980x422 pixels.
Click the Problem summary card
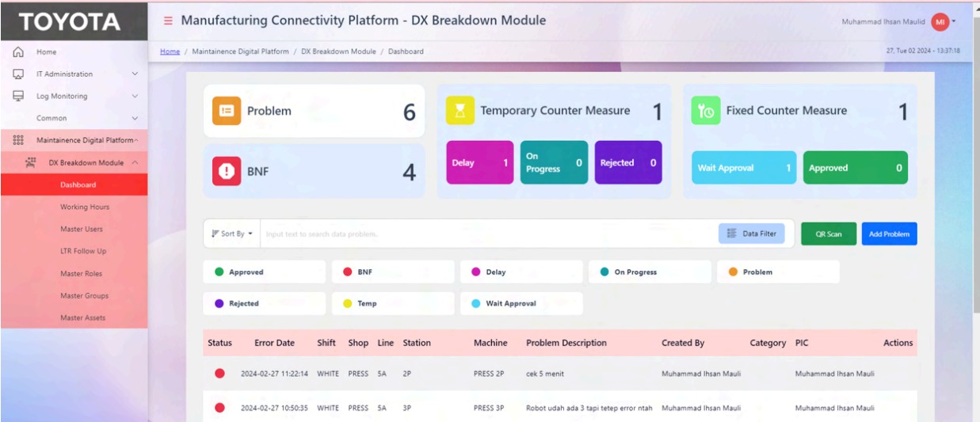coord(314,111)
